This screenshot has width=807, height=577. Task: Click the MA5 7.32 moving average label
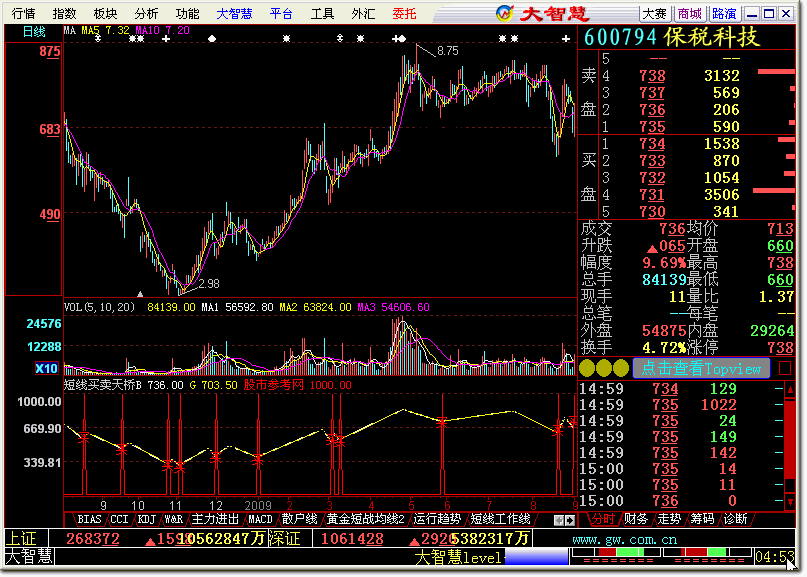(106, 30)
